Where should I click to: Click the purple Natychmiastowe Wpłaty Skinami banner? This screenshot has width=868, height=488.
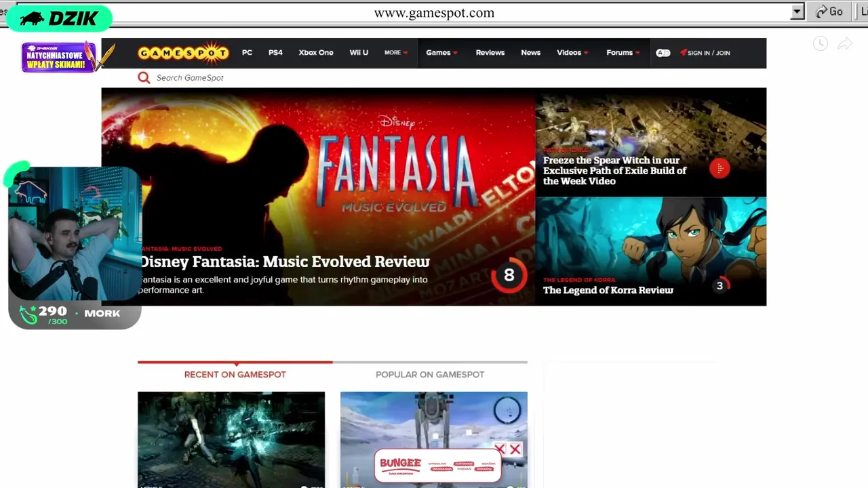click(x=58, y=58)
